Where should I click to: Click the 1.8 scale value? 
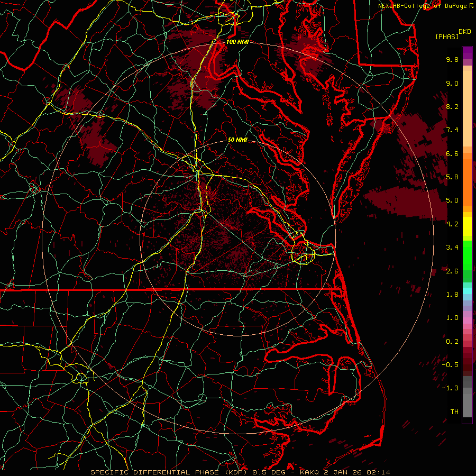coord(452,295)
